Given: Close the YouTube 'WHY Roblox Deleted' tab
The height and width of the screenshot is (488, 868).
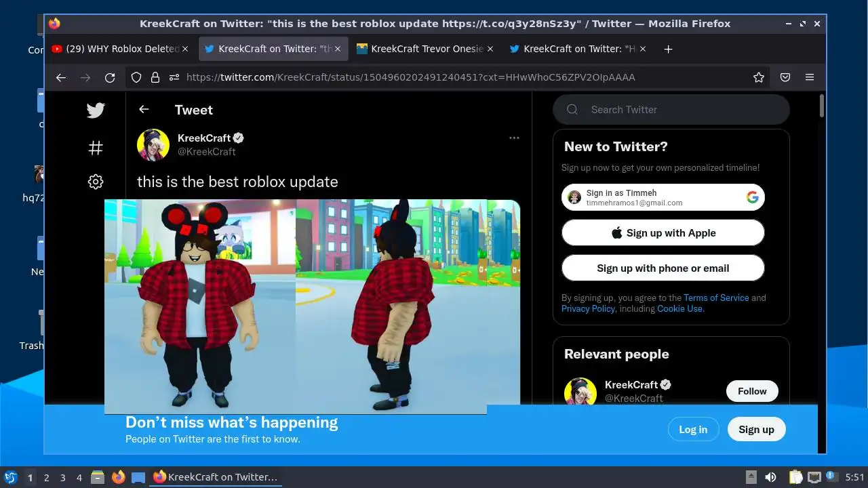Looking at the screenshot, I should point(185,49).
